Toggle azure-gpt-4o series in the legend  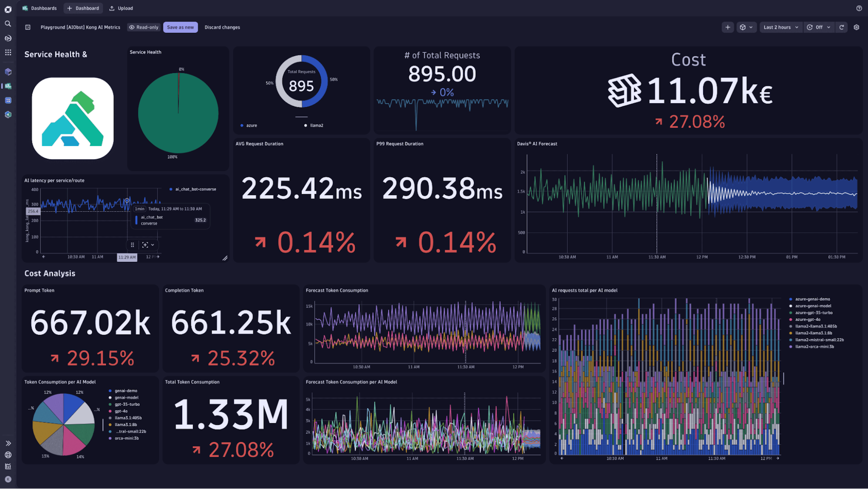click(808, 319)
